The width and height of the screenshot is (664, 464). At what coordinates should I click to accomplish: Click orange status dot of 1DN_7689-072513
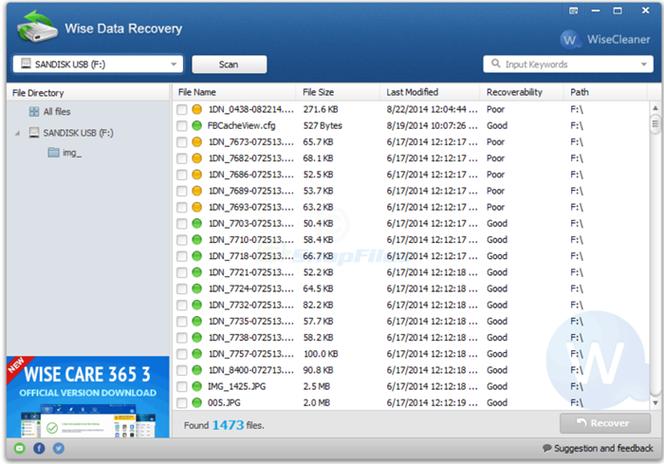(x=197, y=191)
